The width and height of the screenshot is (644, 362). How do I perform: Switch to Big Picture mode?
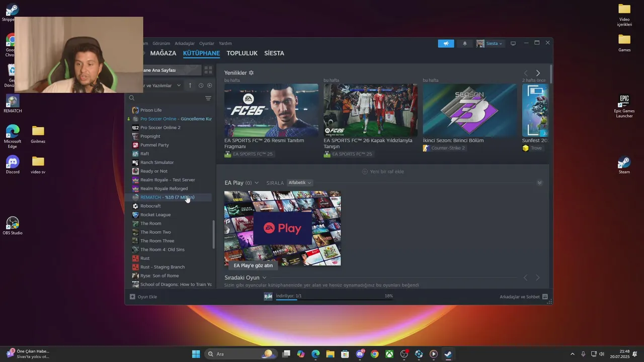pyautogui.click(x=513, y=44)
